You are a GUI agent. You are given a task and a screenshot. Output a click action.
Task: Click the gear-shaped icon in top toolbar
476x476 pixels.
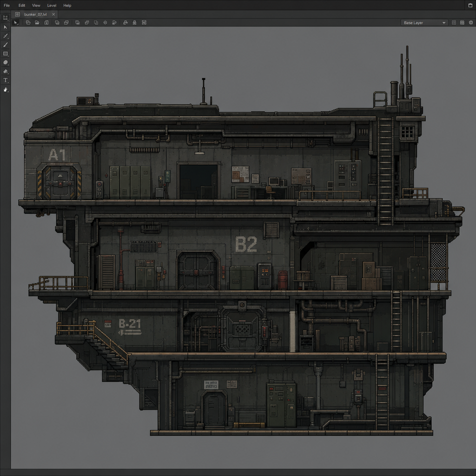(105, 22)
